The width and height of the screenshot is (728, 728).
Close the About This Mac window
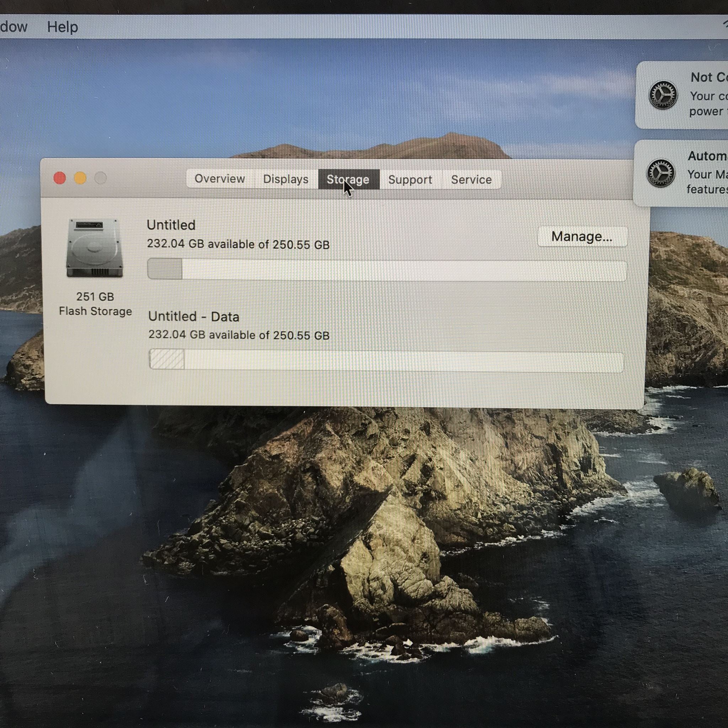click(59, 178)
